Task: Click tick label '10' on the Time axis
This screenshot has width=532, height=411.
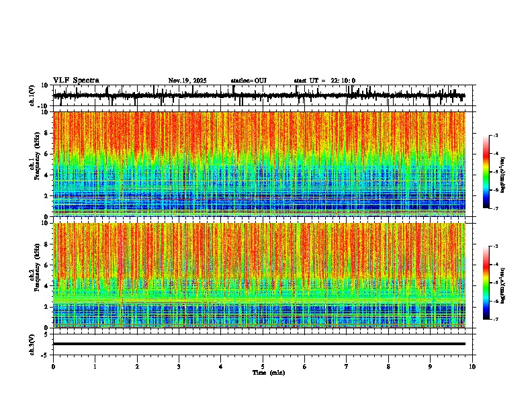Action: (472, 367)
